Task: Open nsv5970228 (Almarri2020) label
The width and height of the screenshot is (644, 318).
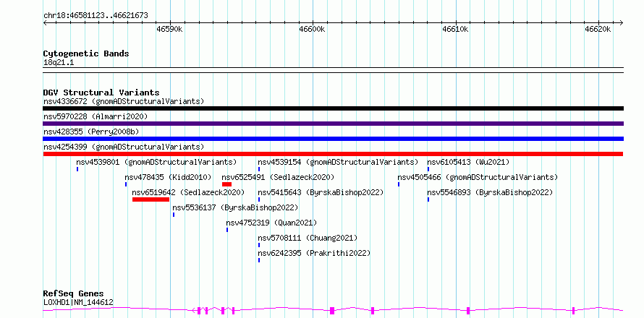Action: point(96,116)
